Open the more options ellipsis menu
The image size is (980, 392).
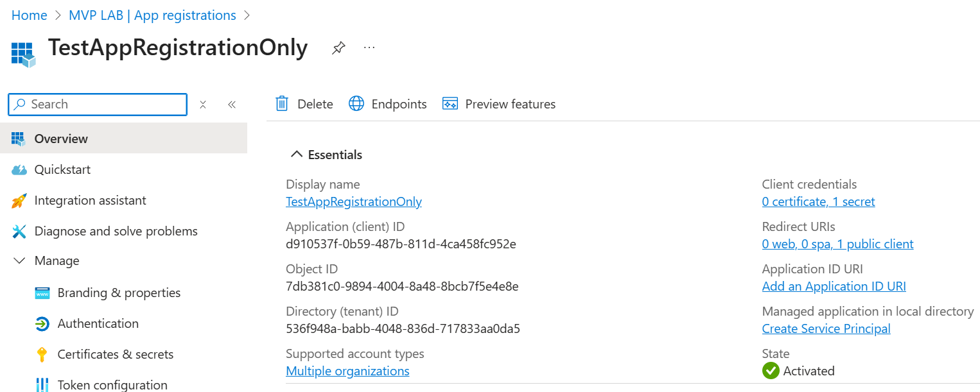[369, 47]
